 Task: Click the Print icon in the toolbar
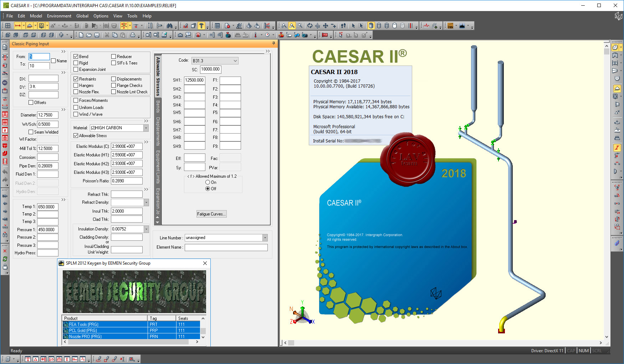[x=133, y=35]
